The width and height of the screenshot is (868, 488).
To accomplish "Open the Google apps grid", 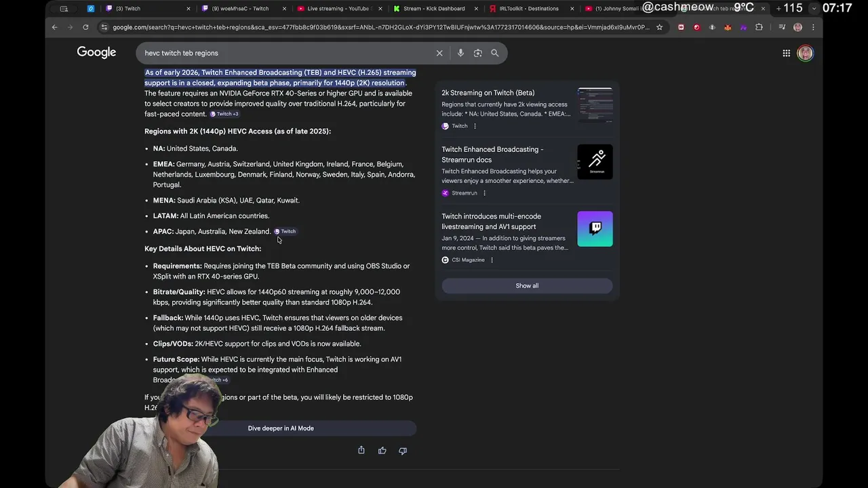I will click(x=786, y=53).
